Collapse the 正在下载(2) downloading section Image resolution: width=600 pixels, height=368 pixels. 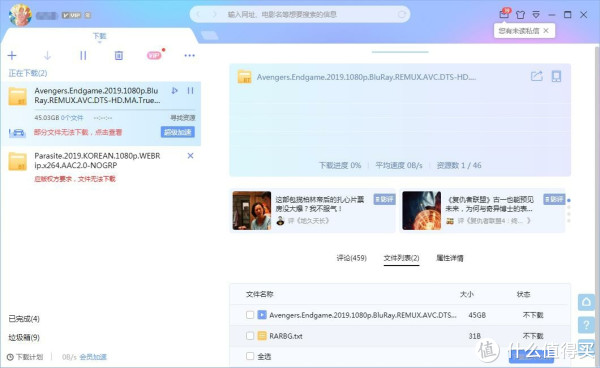click(28, 73)
